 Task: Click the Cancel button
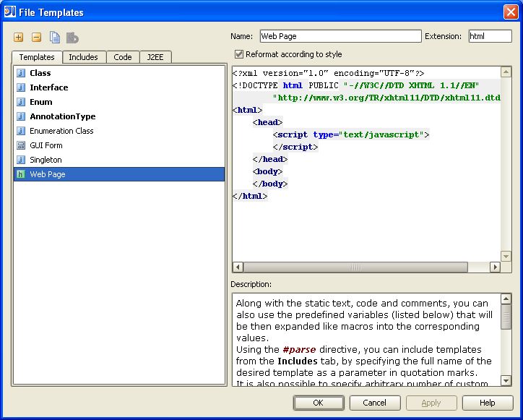click(x=375, y=403)
